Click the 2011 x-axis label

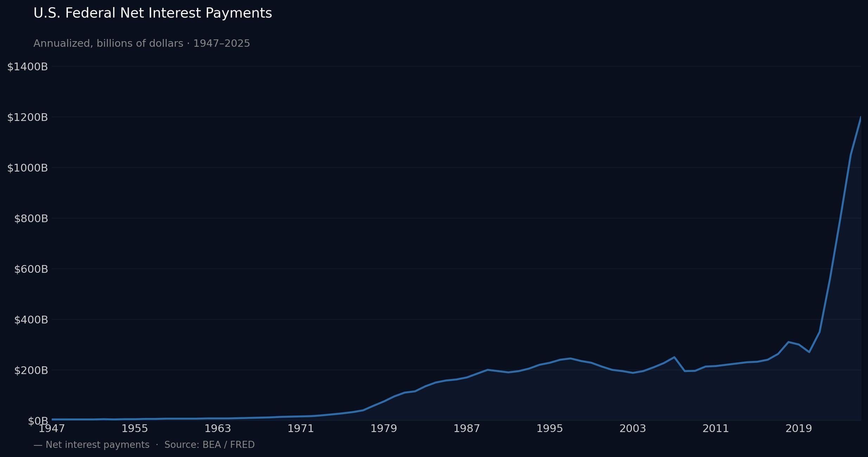pyautogui.click(x=716, y=429)
